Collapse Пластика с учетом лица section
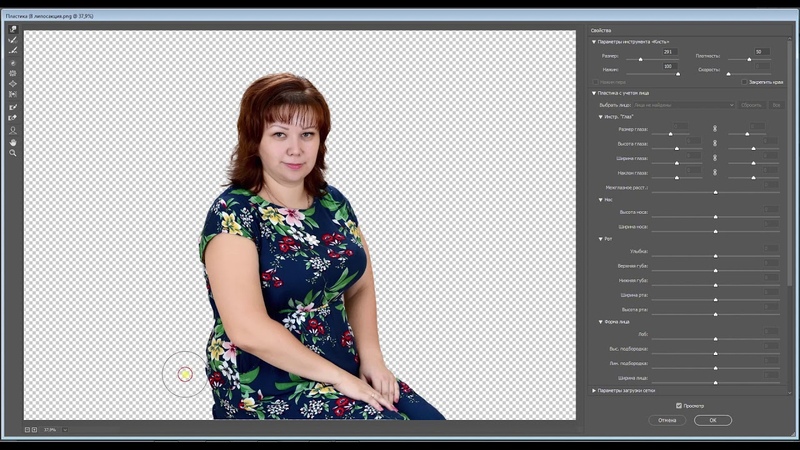Viewport: 800px width, 450px height. (594, 93)
